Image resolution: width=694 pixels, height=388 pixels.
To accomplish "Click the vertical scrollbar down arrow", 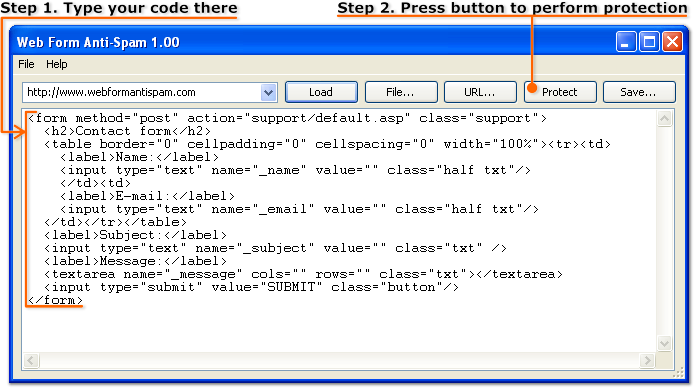I will tap(664, 343).
